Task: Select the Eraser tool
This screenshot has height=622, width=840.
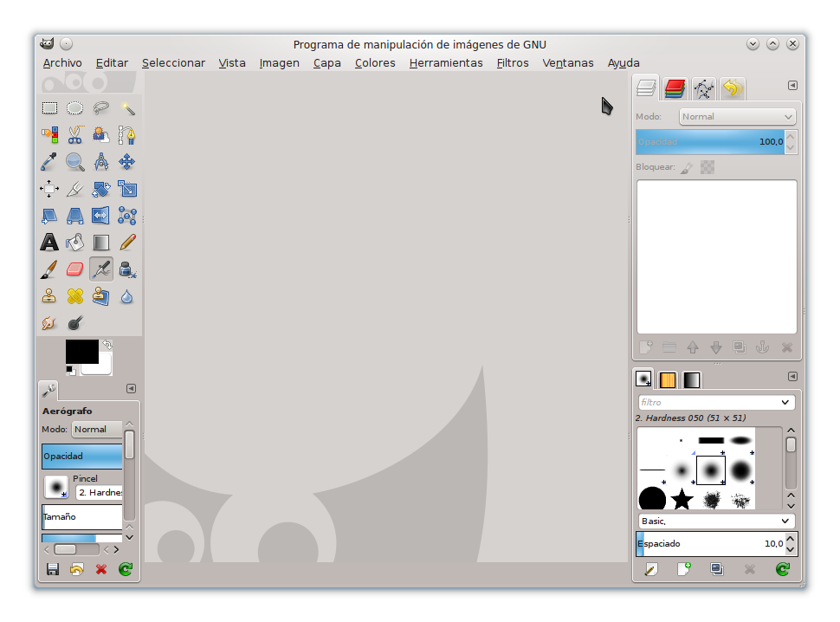Action: [x=75, y=269]
